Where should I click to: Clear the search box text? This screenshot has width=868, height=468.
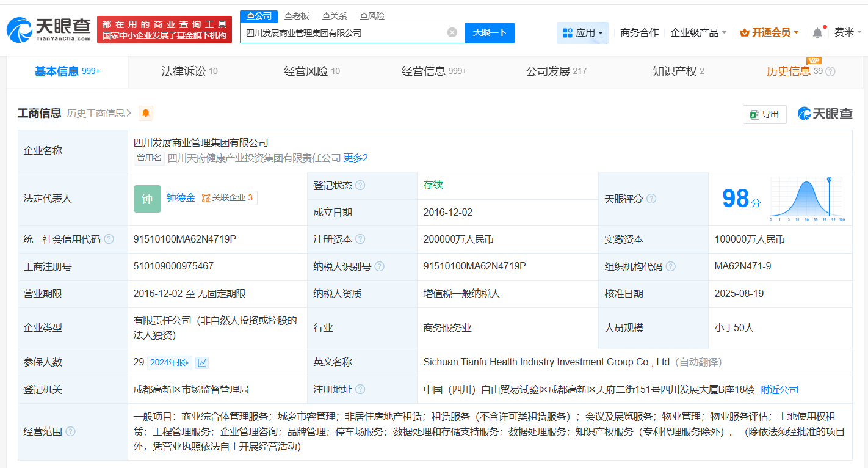(x=452, y=32)
